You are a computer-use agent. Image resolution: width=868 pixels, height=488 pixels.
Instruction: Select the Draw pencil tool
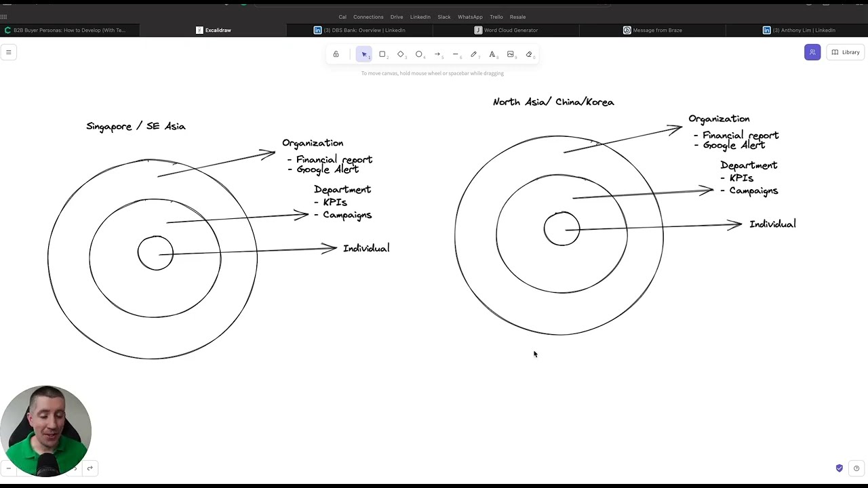(474, 54)
